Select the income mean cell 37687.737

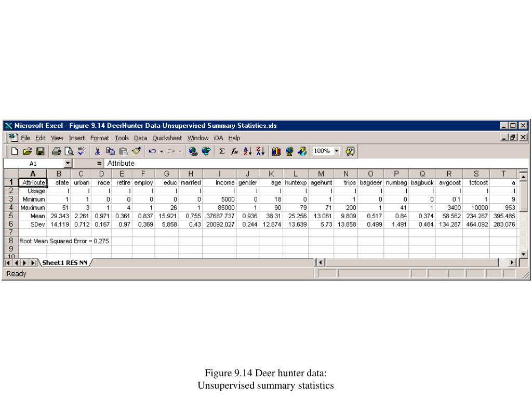(x=220, y=216)
